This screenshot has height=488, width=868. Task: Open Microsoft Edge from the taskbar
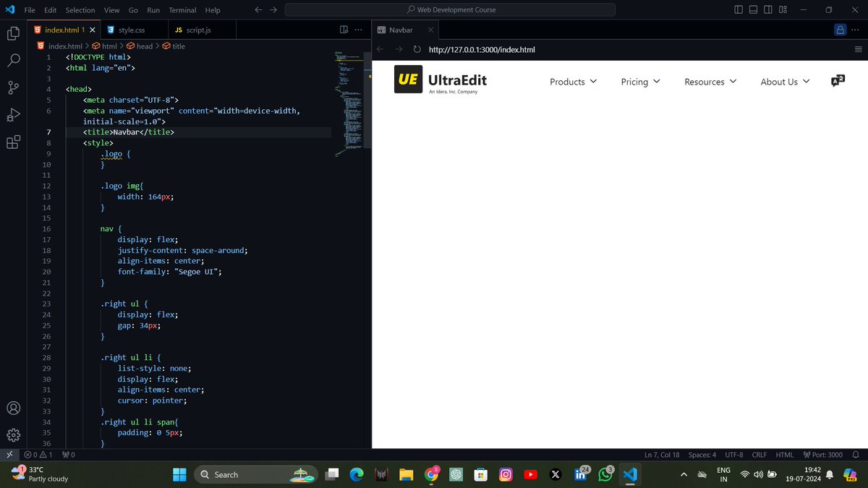tap(355, 474)
